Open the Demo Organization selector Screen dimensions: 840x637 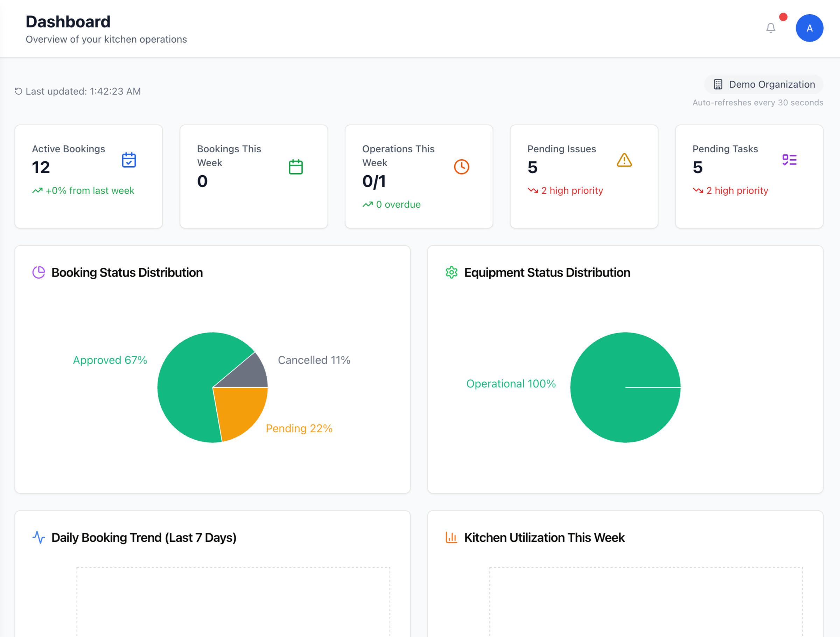click(764, 84)
